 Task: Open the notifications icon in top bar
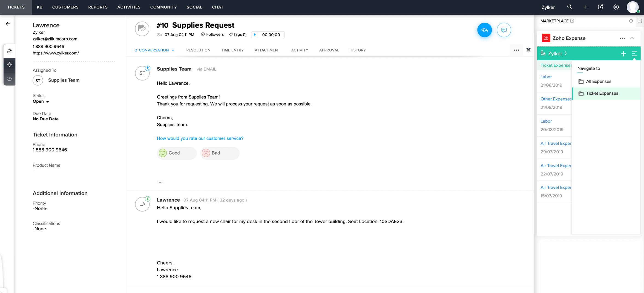pyautogui.click(x=600, y=7)
